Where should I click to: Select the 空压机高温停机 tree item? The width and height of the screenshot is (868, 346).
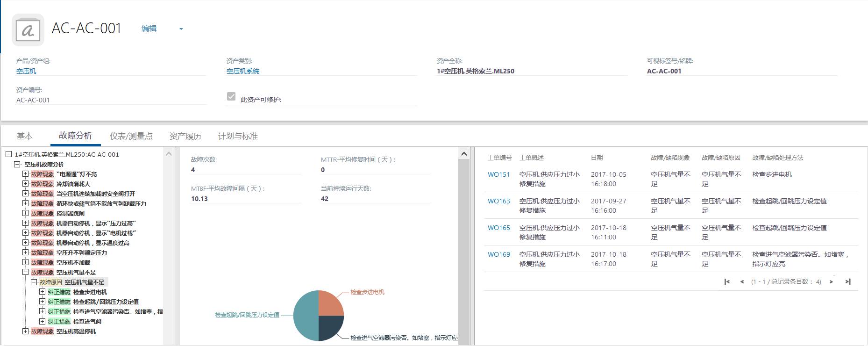pyautogui.click(x=76, y=331)
